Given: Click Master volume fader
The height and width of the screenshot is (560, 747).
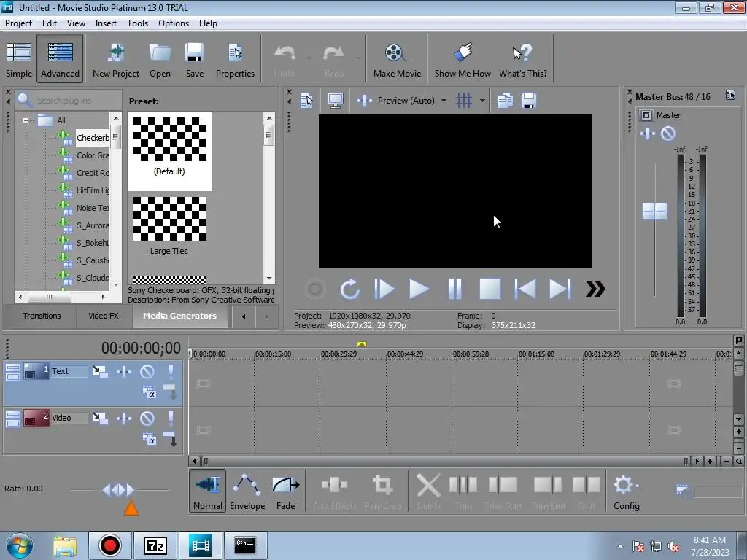Looking at the screenshot, I should pyautogui.click(x=654, y=211).
